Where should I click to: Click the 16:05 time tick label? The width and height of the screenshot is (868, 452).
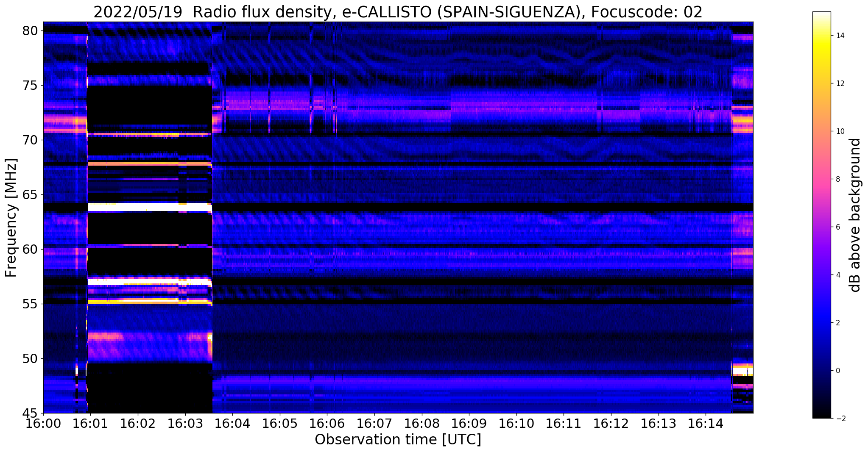(x=280, y=423)
